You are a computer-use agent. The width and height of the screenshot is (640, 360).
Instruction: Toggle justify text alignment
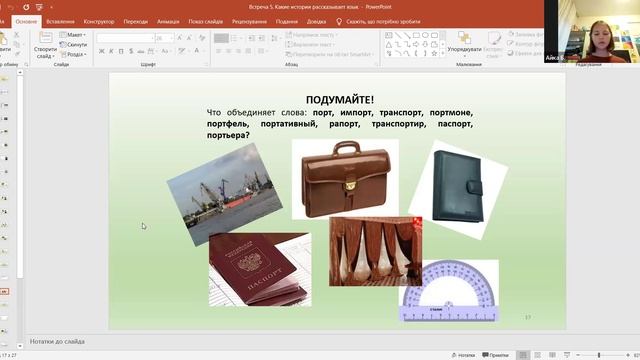coord(248,51)
